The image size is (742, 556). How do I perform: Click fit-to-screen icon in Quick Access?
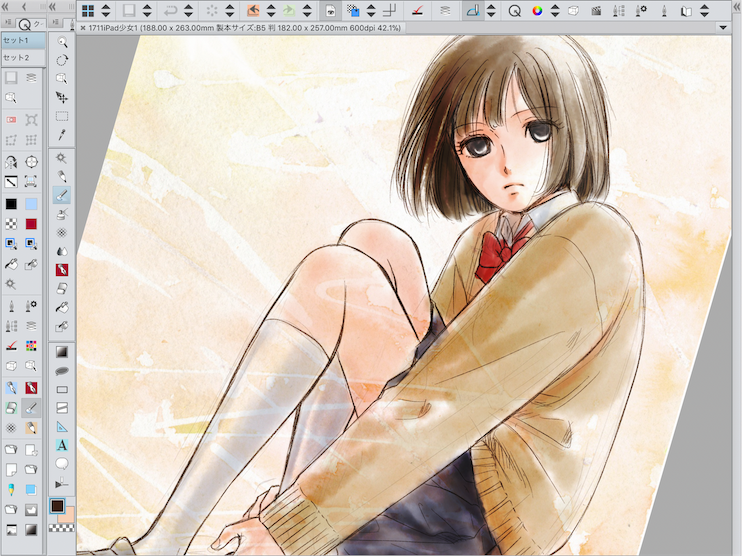click(x=31, y=182)
